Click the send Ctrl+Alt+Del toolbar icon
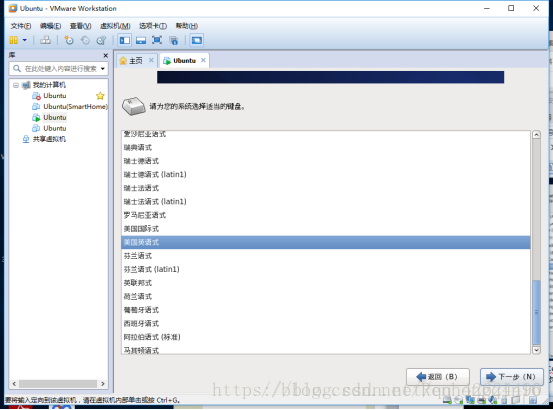The height and width of the screenshot is (410, 553). tap(45, 40)
